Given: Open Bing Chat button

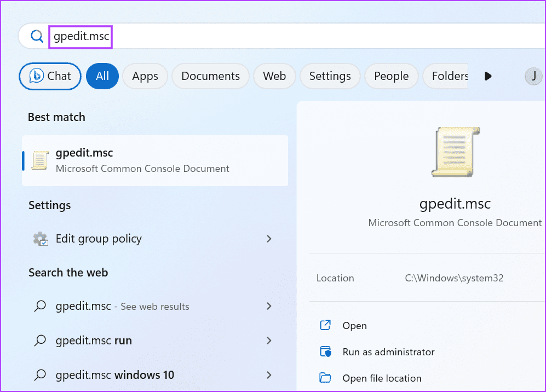Looking at the screenshot, I should [50, 76].
